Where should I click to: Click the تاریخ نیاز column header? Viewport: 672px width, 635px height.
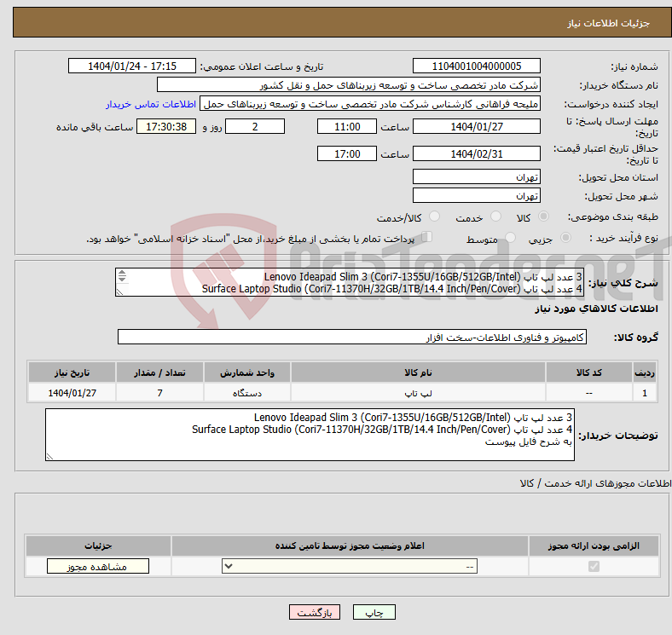pos(72,372)
